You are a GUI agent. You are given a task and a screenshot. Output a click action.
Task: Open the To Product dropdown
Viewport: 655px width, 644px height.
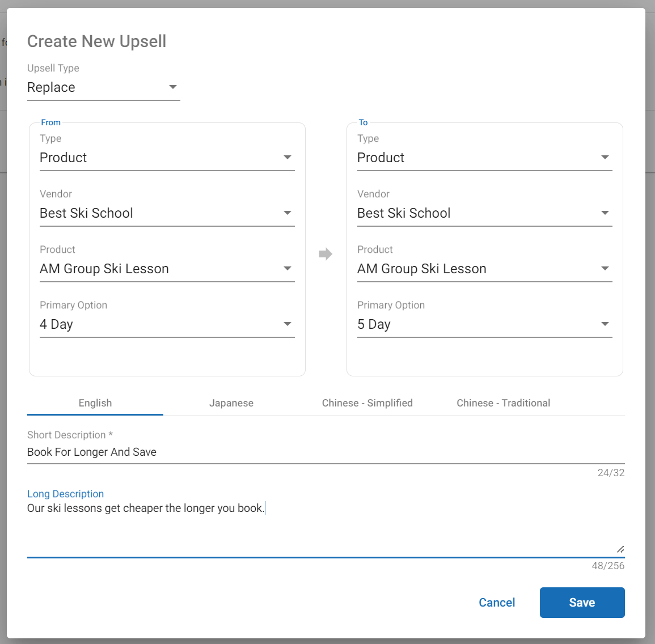(x=484, y=269)
